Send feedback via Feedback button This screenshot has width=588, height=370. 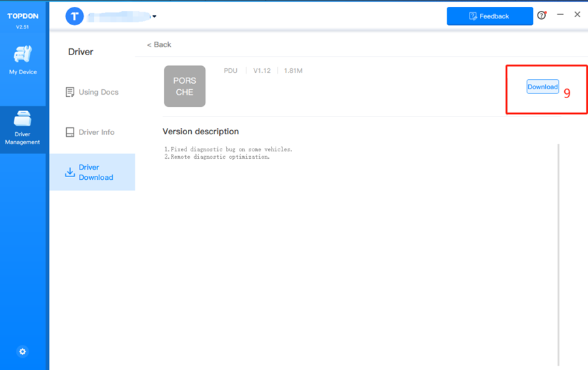pos(490,16)
